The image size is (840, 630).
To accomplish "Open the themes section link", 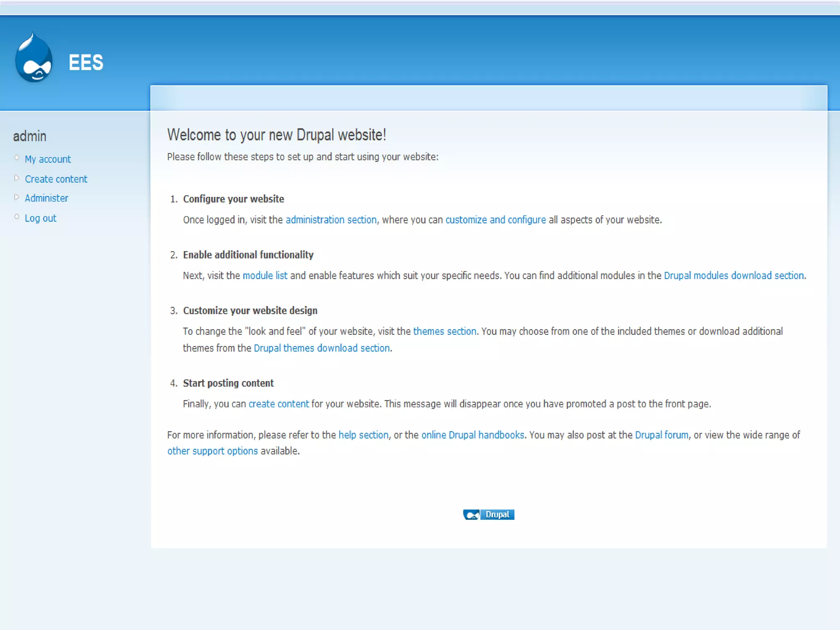I will 444,331.
